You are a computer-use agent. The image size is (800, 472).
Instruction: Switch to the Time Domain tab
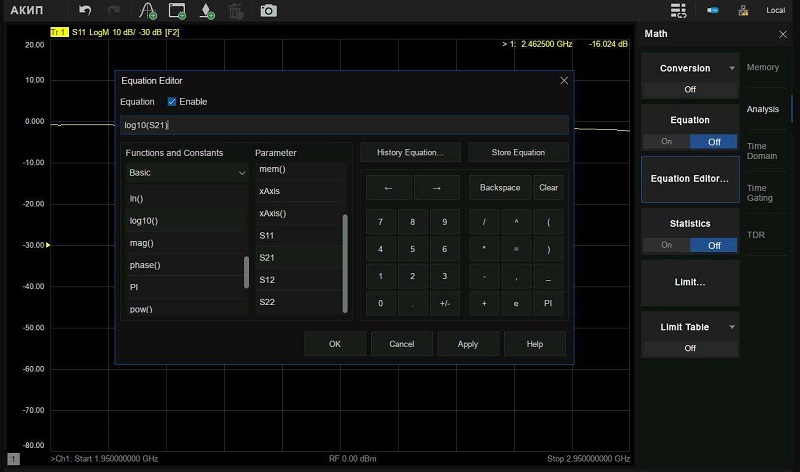pos(761,151)
